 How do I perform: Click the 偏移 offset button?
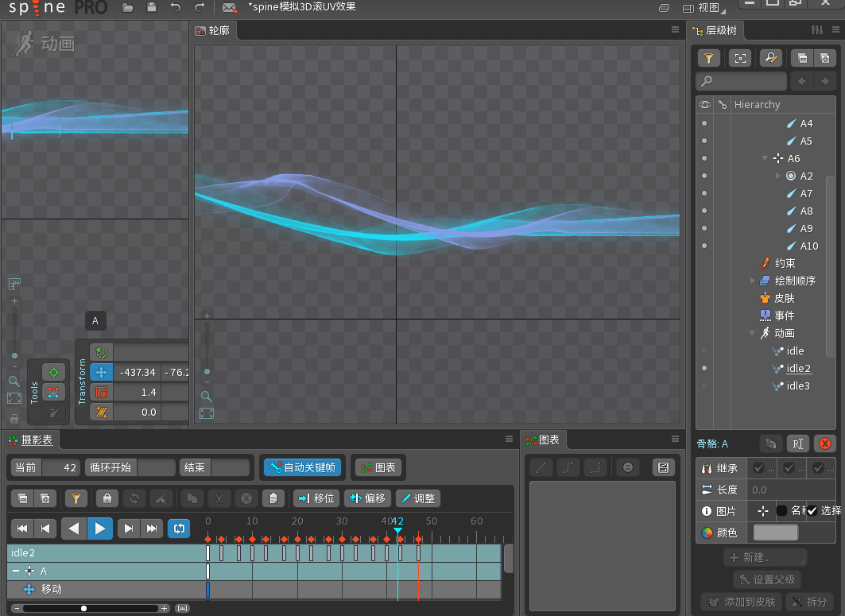click(x=368, y=498)
